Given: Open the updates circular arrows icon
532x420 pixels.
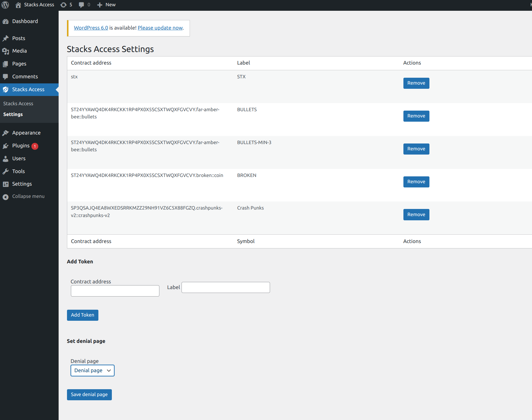Looking at the screenshot, I should tap(63, 5).
